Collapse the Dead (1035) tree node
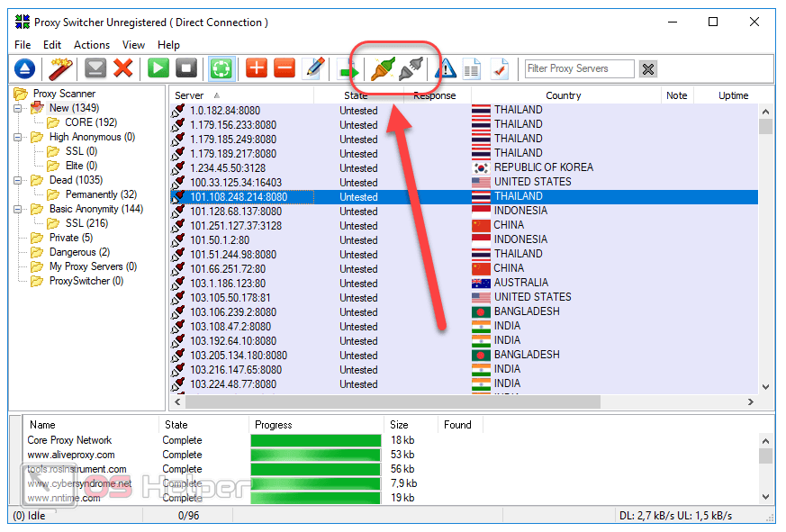Image resolution: width=786 pixels, height=532 pixels. click(x=18, y=180)
